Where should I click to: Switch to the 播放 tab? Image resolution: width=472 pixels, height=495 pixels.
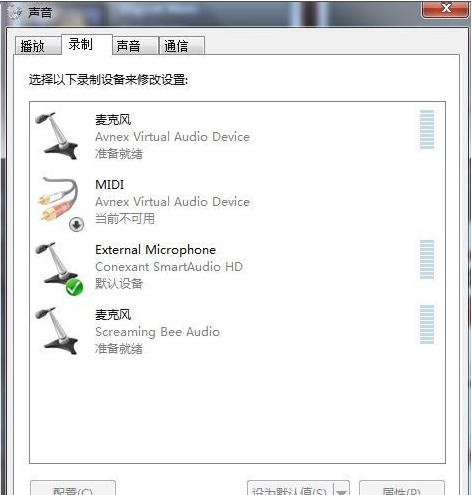(38, 46)
